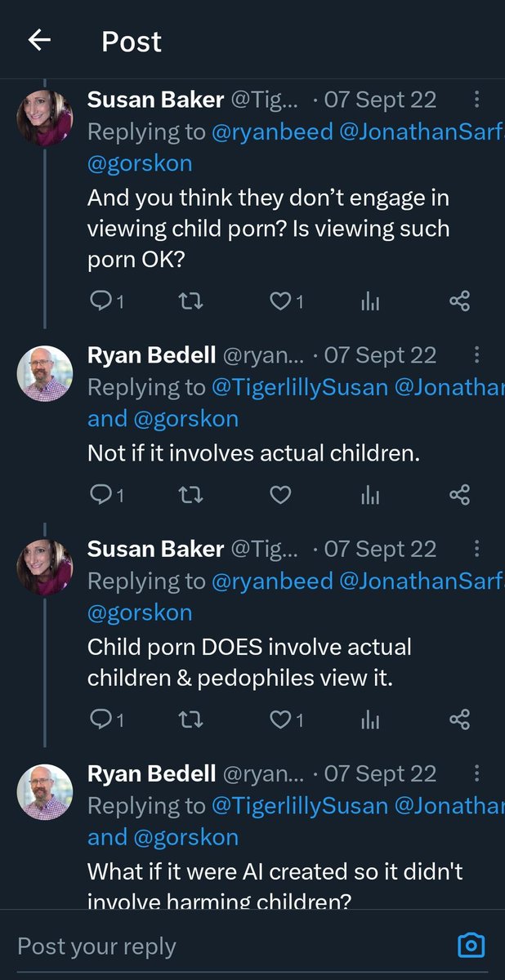Retweet Susan Baker's first tweet

[190, 301]
